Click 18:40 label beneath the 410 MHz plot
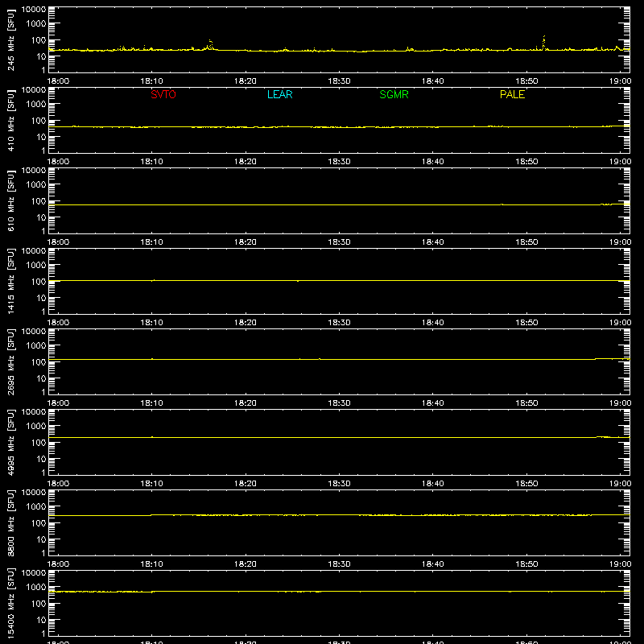Screen dimensions: 644x644 point(433,162)
